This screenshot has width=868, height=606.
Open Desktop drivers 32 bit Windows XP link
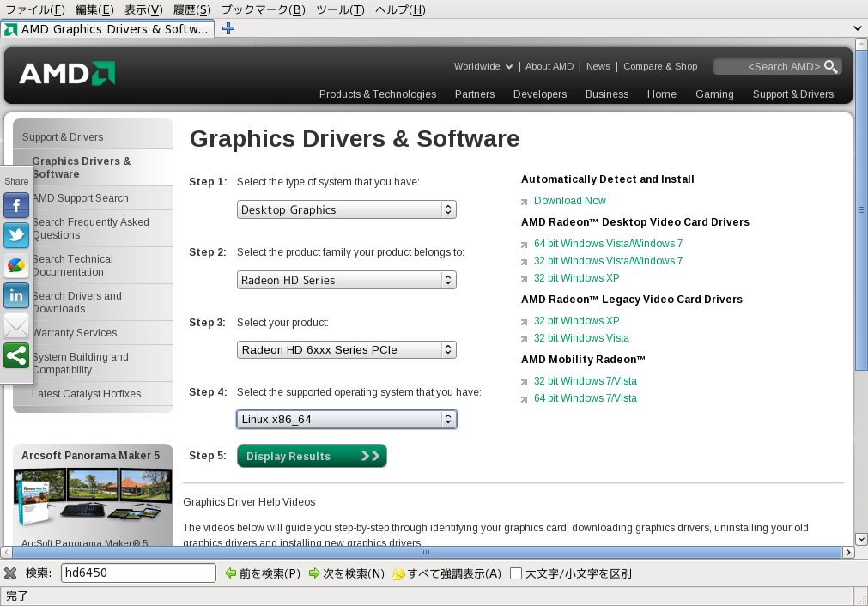pyautogui.click(x=576, y=278)
